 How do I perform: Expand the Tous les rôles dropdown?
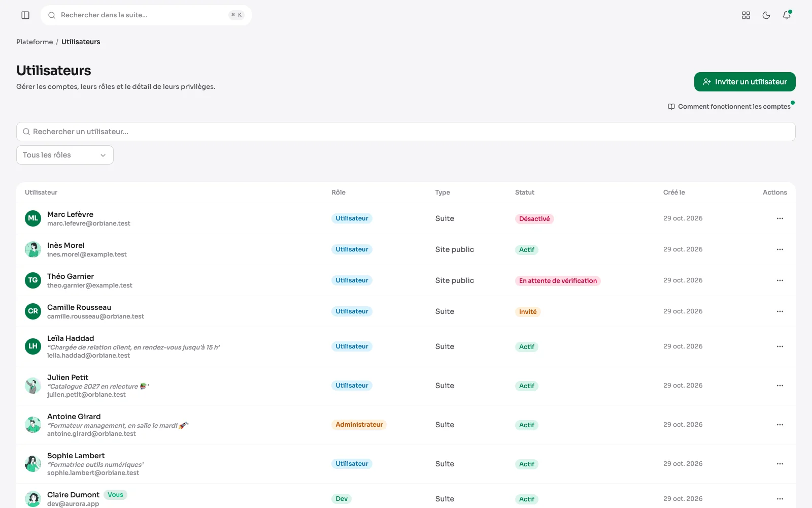[65, 155]
